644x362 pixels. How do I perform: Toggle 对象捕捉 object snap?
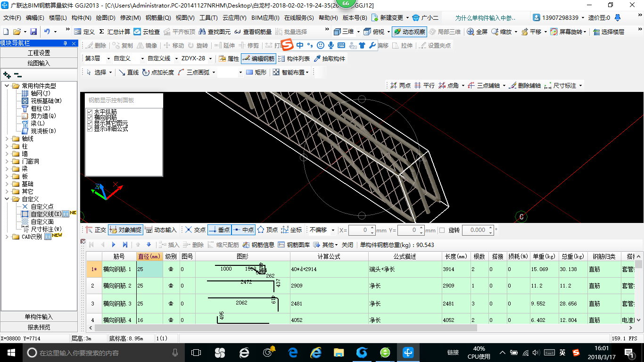pos(125,230)
